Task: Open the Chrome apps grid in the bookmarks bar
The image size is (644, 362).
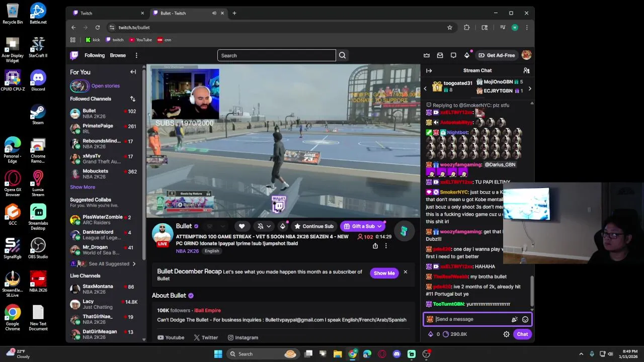Action: [73, 40]
